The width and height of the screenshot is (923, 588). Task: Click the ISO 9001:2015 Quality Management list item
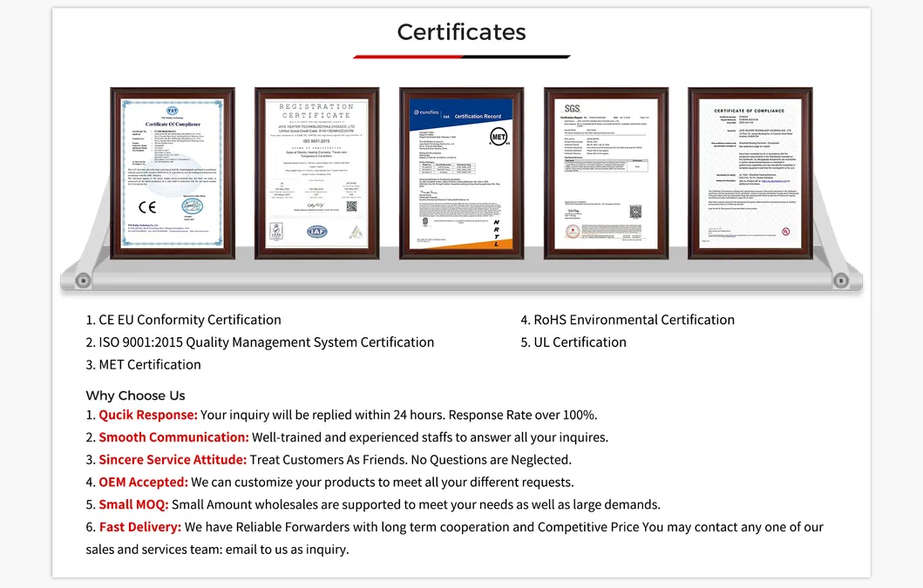tap(260, 342)
